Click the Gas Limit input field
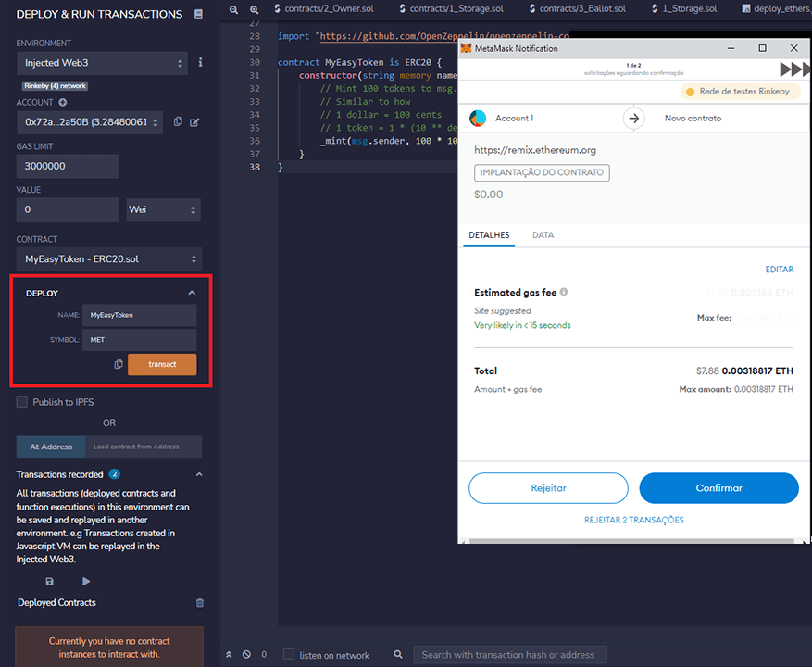The width and height of the screenshot is (812, 667). coord(68,167)
